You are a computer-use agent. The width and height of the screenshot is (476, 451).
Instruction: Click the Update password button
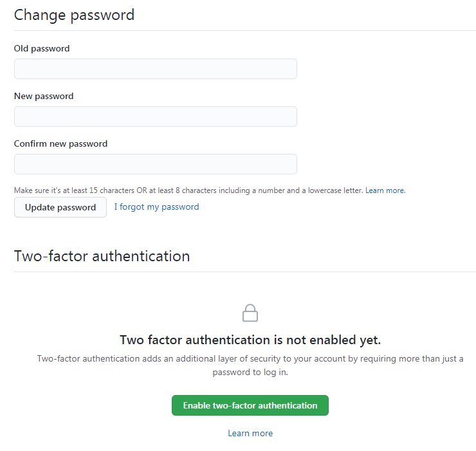click(60, 207)
